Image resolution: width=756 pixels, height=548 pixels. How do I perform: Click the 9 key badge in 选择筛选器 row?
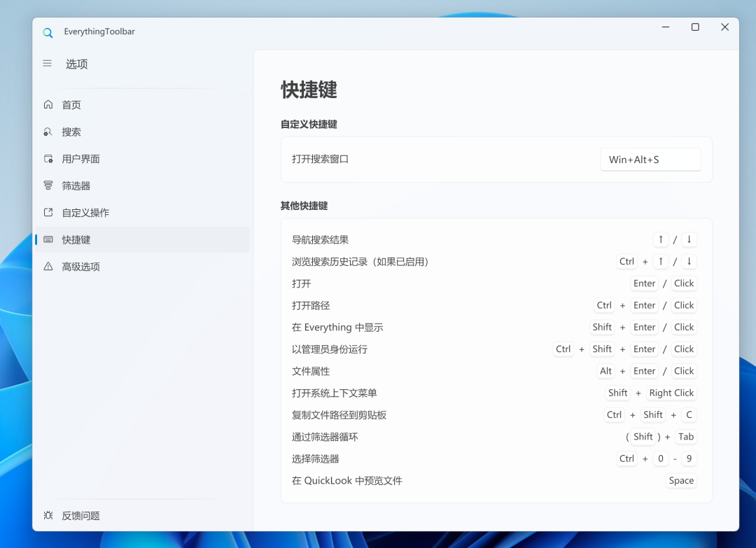(x=689, y=459)
